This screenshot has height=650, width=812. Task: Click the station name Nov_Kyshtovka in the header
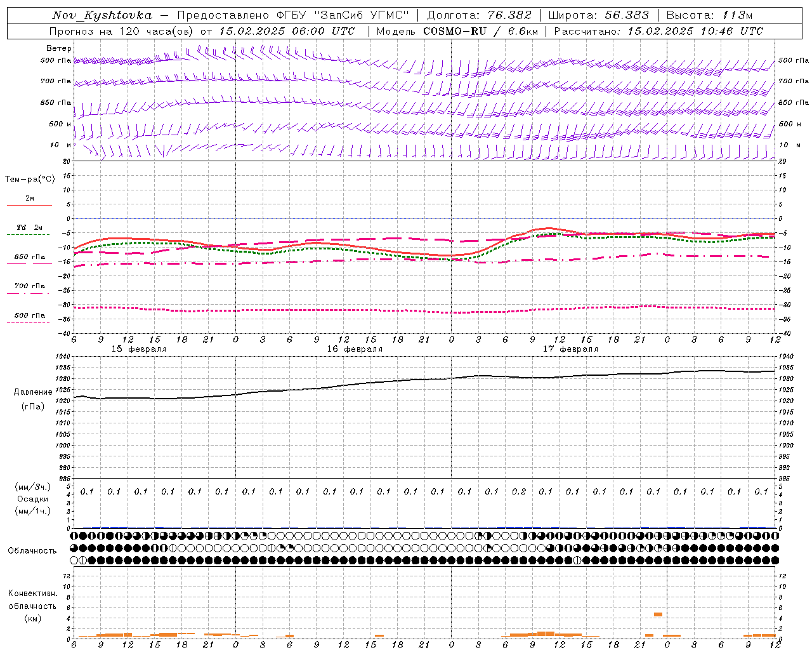102,15
